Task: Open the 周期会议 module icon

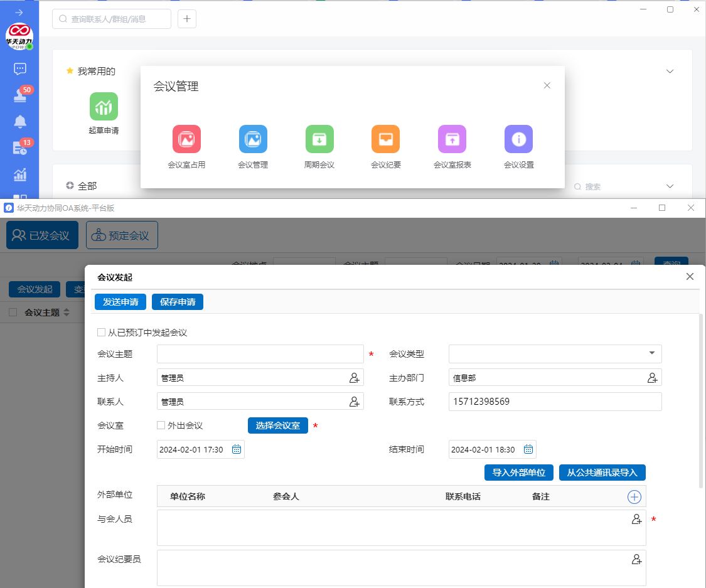Action: coord(319,139)
